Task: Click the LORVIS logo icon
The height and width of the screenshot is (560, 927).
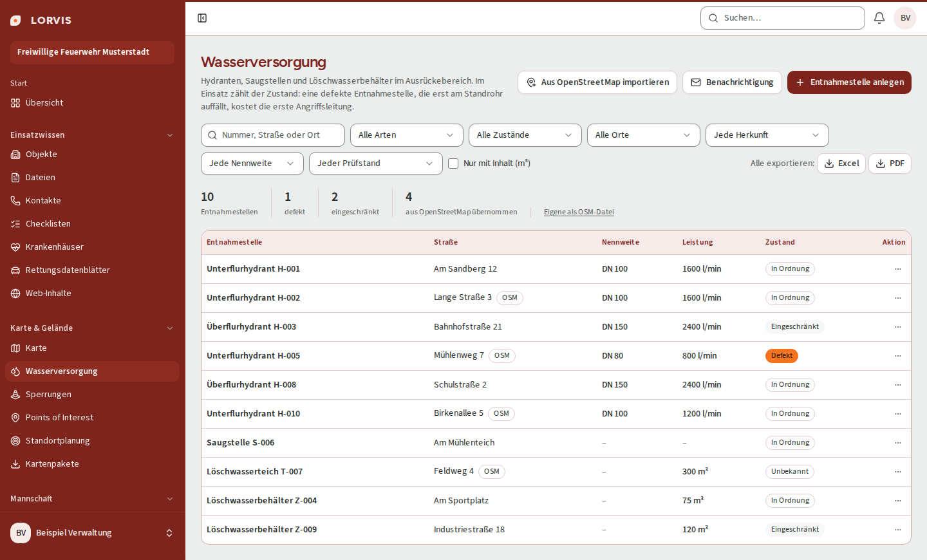Action: coord(15,21)
